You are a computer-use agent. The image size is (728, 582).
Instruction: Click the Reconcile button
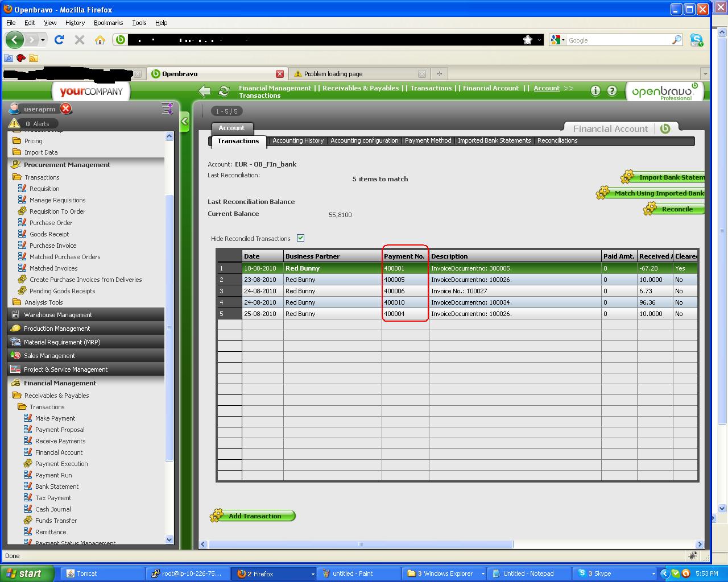(676, 209)
